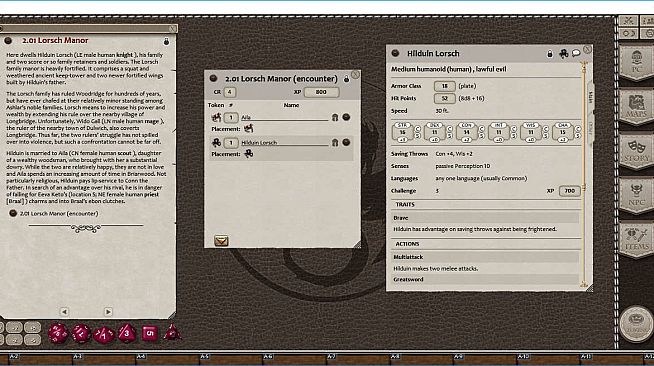Image resolution: width=654 pixels, height=366 pixels.
Task: Click the faction icon on Aila row
Action: coord(335,118)
